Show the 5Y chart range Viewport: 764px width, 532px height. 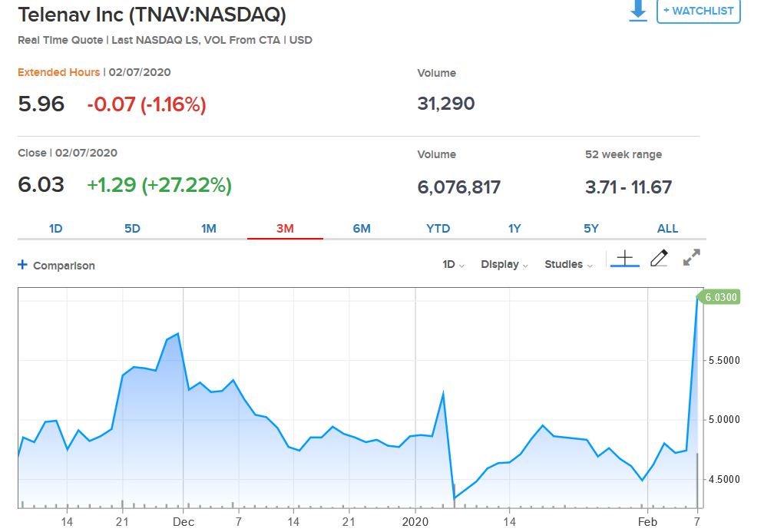tap(590, 228)
